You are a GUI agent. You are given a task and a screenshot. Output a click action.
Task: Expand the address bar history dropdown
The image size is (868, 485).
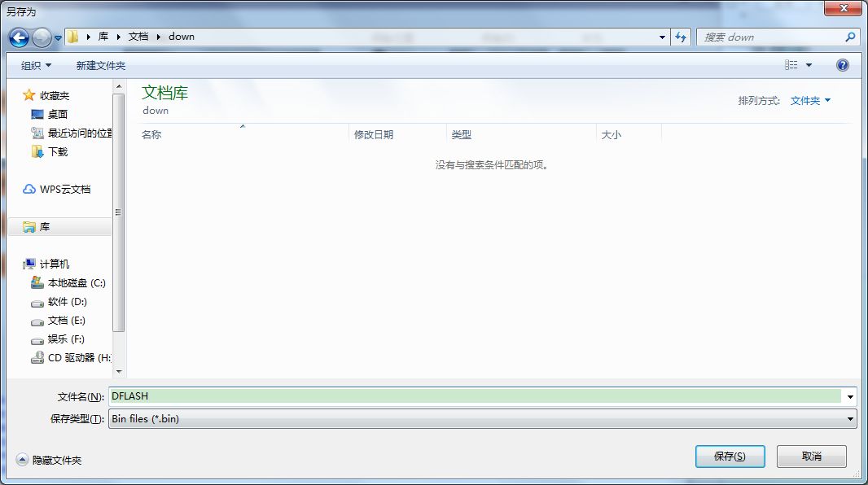coord(662,37)
